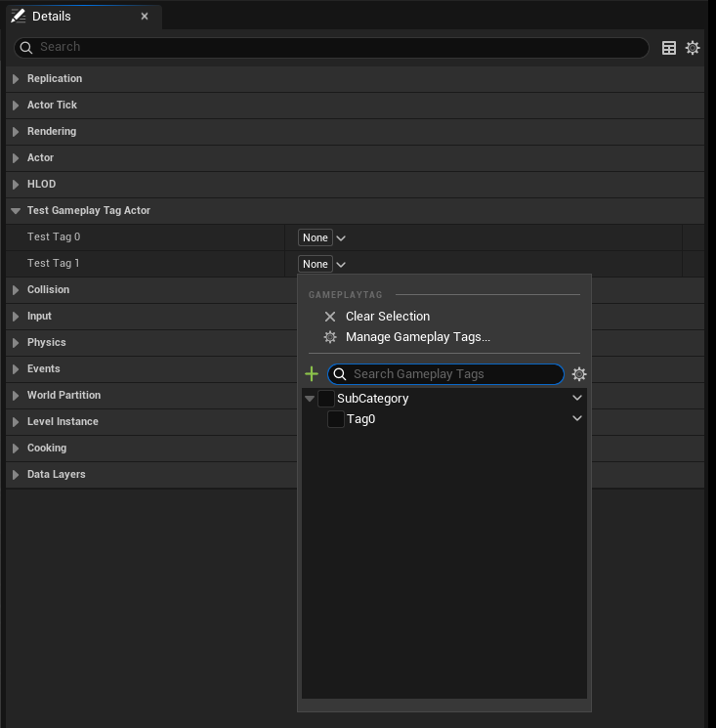Expand the Actor category
Image resolution: width=716 pixels, height=728 pixels.
pyautogui.click(x=16, y=158)
